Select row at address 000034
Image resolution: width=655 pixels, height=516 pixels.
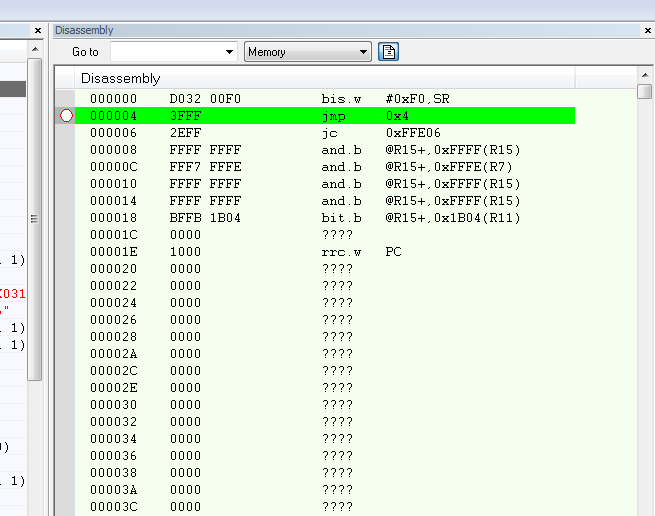pos(325,439)
